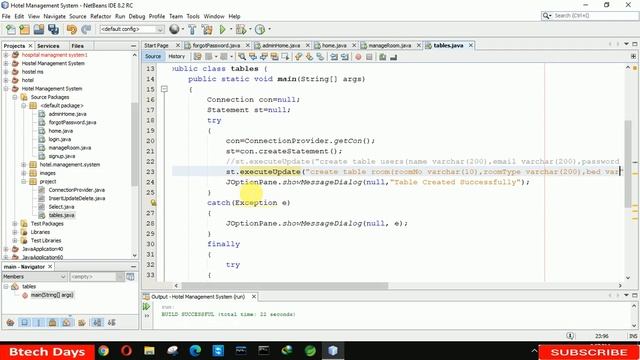Click the editor horizontal scrollbar thumb

pos(284,286)
